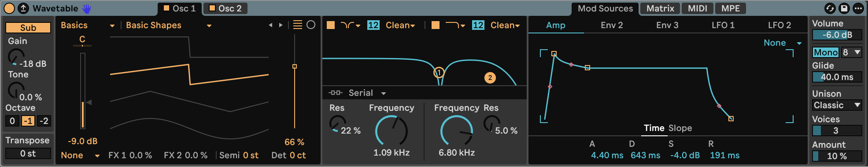Click the oscillator pan C control
The width and height of the screenshot is (868, 167).
[82, 40]
